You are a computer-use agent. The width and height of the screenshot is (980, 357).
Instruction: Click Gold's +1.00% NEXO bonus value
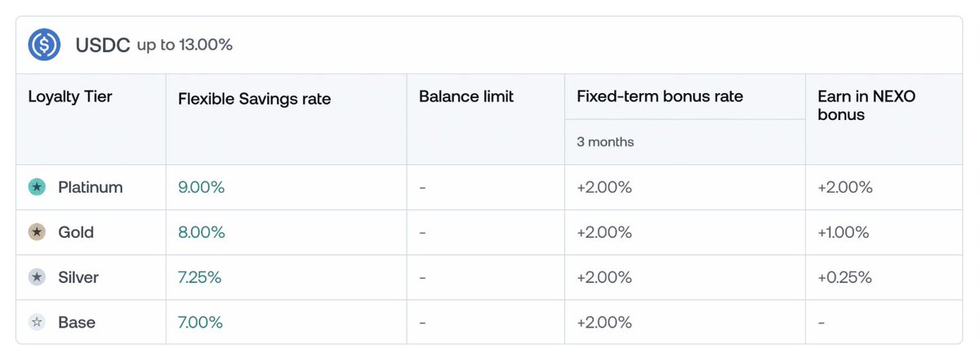coord(844,233)
